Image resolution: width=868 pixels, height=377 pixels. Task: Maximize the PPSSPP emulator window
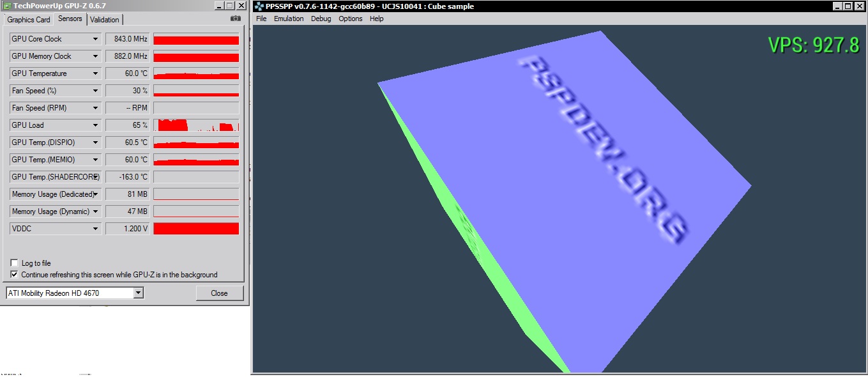(x=848, y=6)
